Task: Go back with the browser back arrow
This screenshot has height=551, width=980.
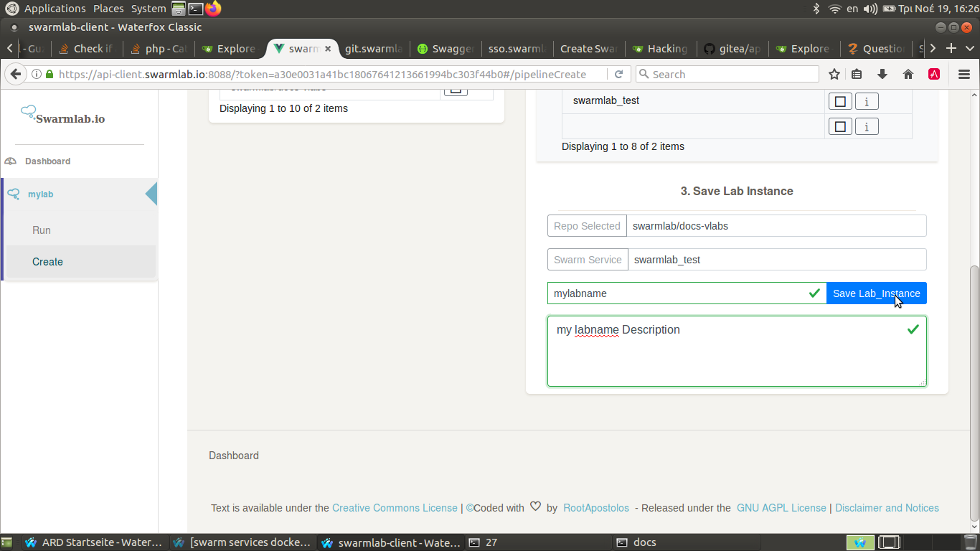Action: (15, 74)
